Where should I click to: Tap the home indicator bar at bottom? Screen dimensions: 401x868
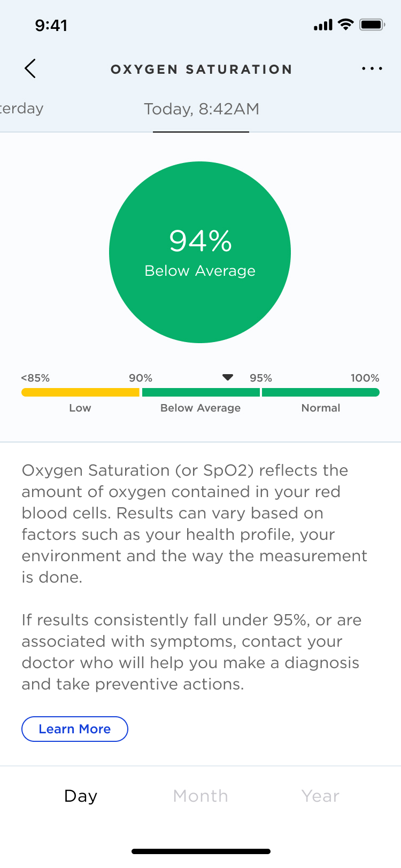[200, 851]
